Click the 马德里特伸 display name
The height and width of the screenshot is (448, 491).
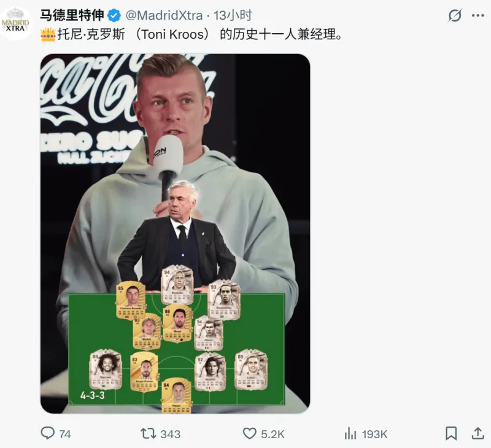pyautogui.click(x=72, y=15)
